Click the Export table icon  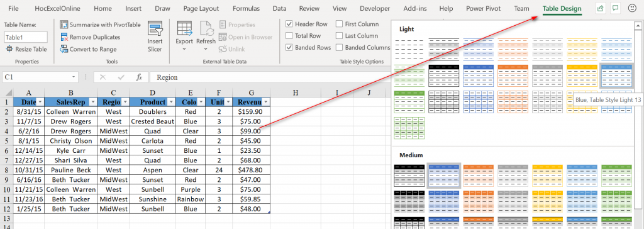click(x=184, y=28)
